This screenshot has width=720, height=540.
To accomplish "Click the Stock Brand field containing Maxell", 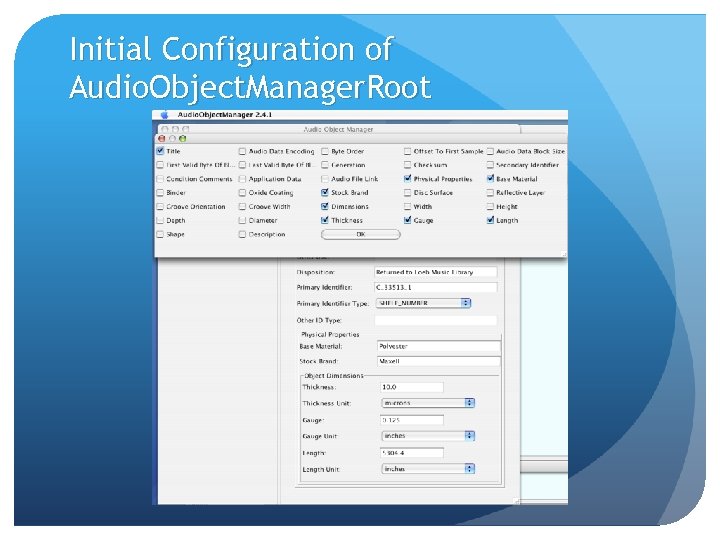I will pos(439,361).
